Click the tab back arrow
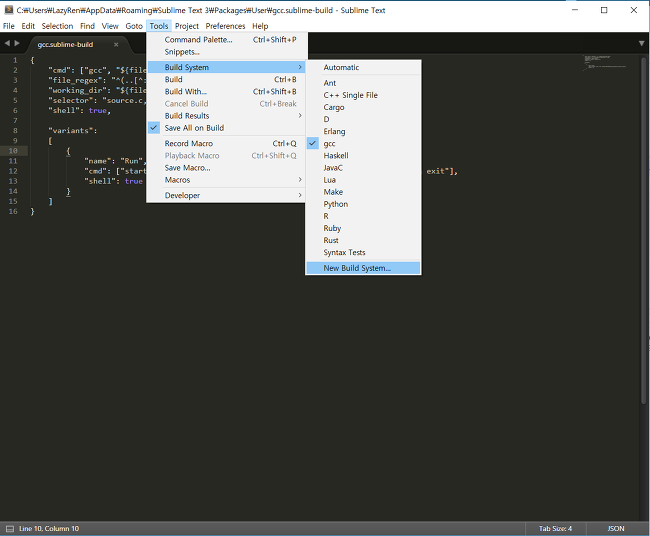Viewport: 650px width, 536px height. click(x=7, y=43)
